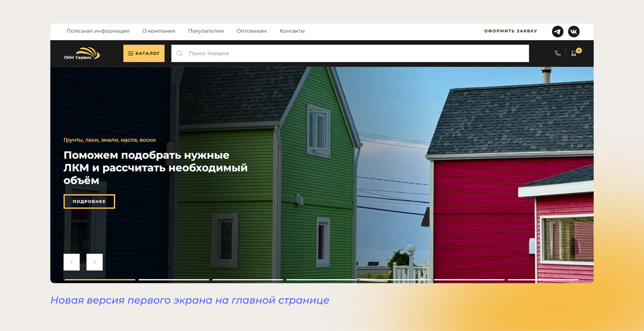Open the Покупателям section
This screenshot has width=644, height=331.
[x=206, y=31]
